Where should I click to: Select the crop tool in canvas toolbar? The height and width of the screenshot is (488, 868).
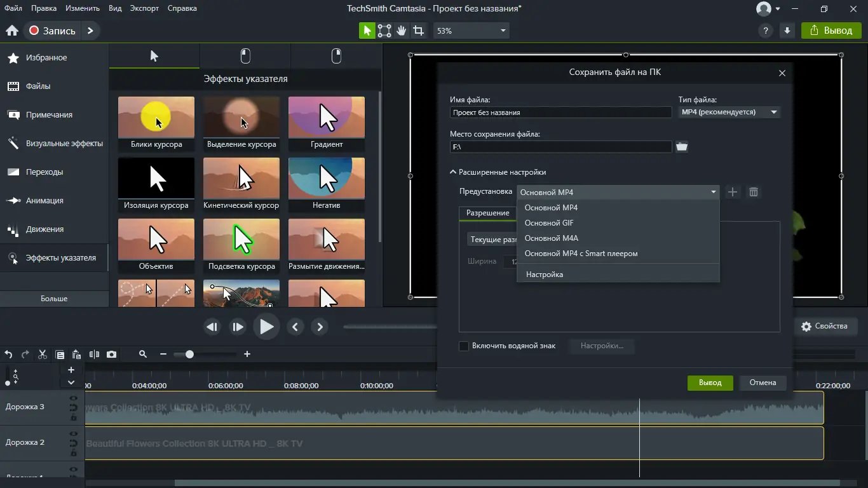[418, 30]
